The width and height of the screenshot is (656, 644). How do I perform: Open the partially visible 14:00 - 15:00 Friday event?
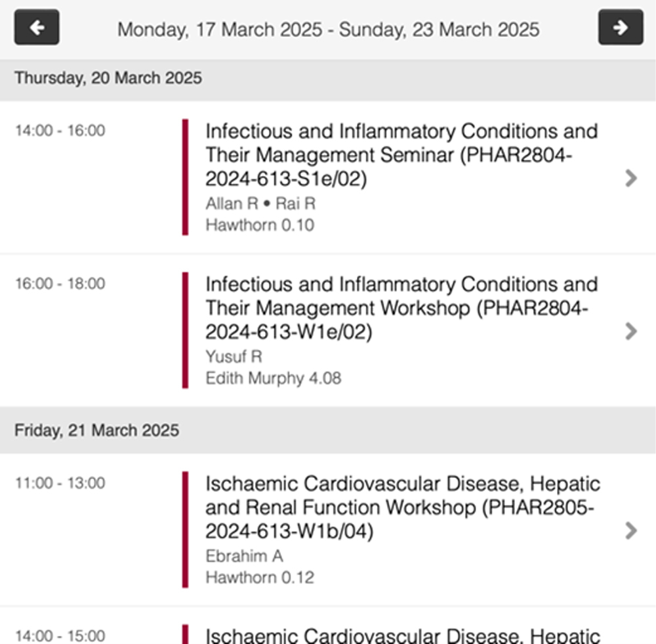click(x=328, y=634)
